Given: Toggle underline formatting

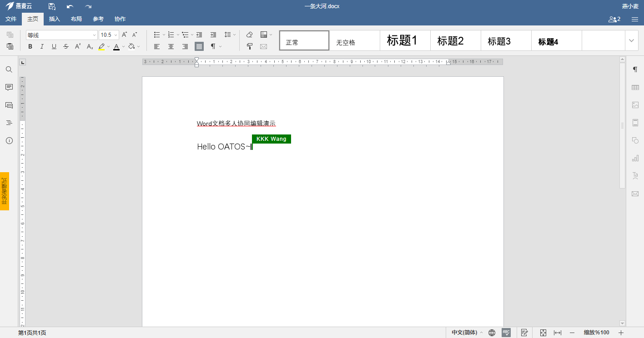Looking at the screenshot, I should [x=54, y=46].
